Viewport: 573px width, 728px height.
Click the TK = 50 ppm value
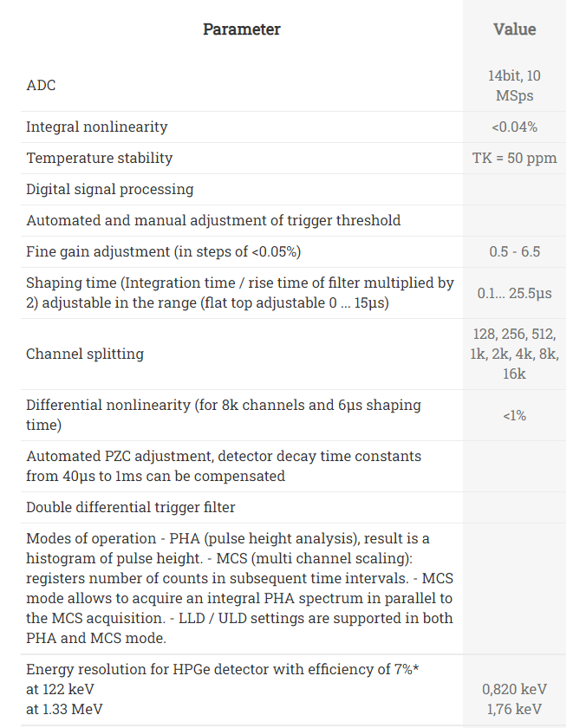pos(515,158)
